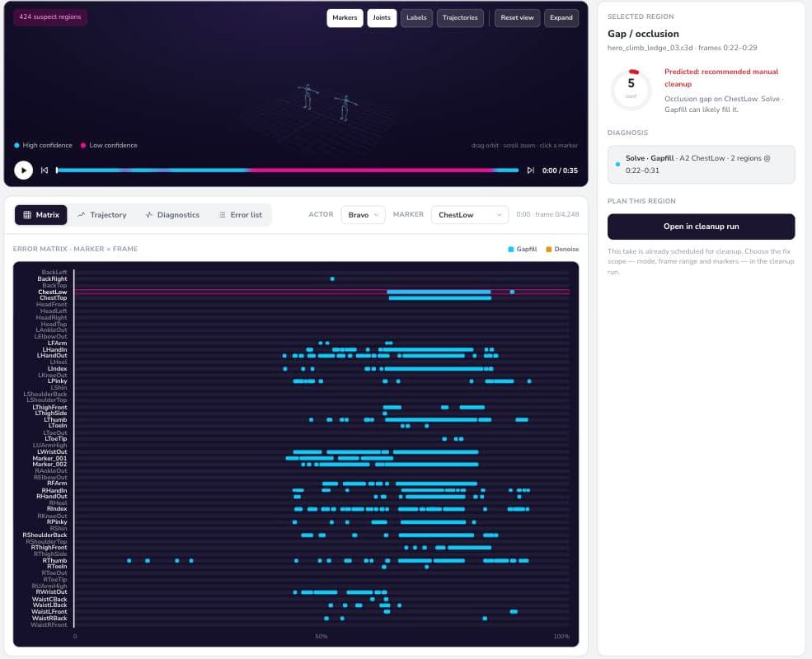Open the Marker dropdown showing ChestLow
Viewport: 812px width, 659px height.
click(470, 215)
